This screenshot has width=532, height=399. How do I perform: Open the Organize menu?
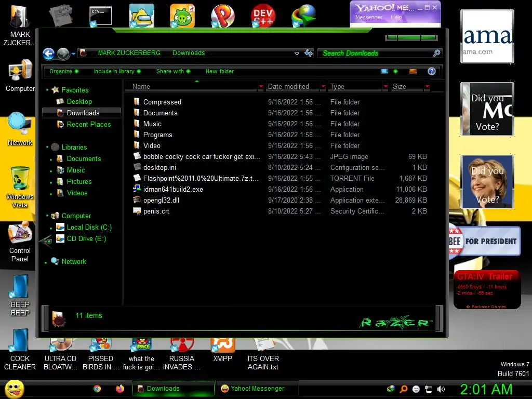(x=64, y=71)
